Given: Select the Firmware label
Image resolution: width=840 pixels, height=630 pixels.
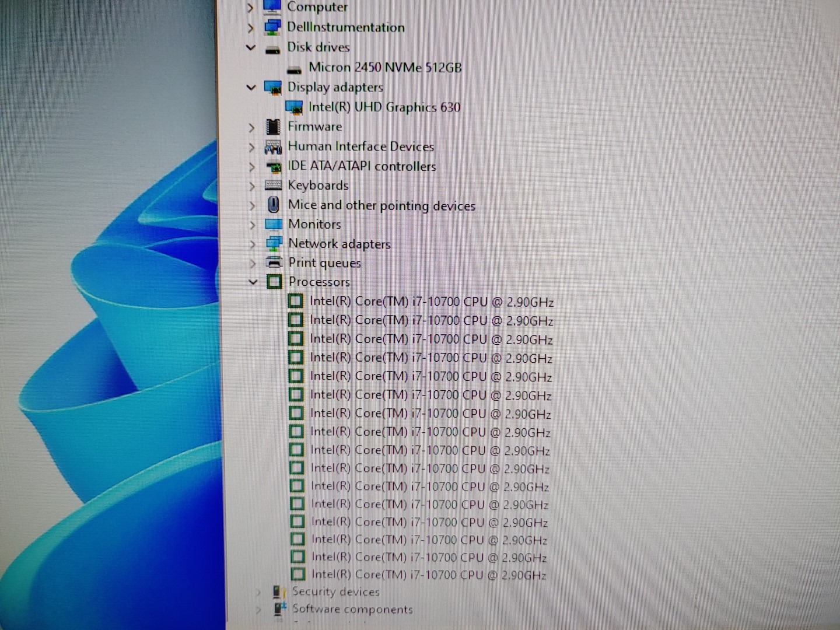Looking at the screenshot, I should click(x=315, y=127).
